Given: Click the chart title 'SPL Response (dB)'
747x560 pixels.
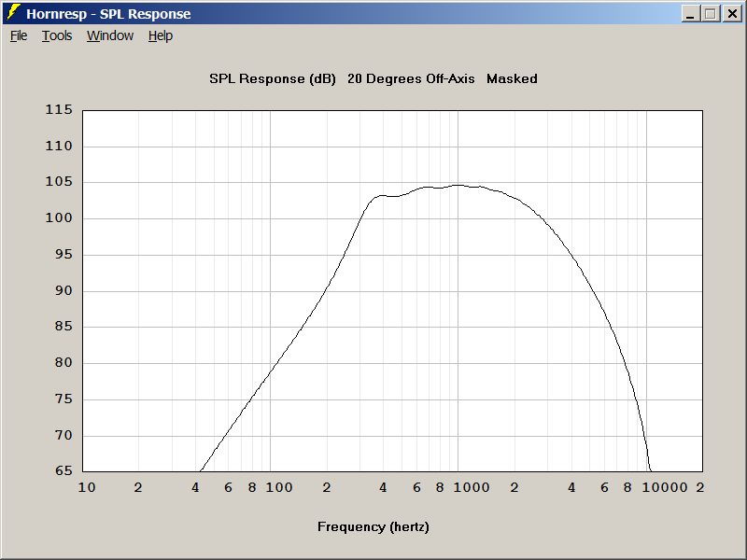Looking at the screenshot, I should click(x=273, y=78).
